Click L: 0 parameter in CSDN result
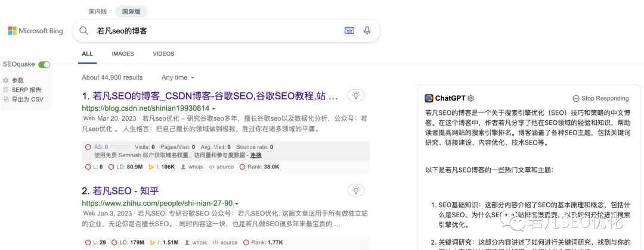The image size is (644, 250). tap(94, 167)
